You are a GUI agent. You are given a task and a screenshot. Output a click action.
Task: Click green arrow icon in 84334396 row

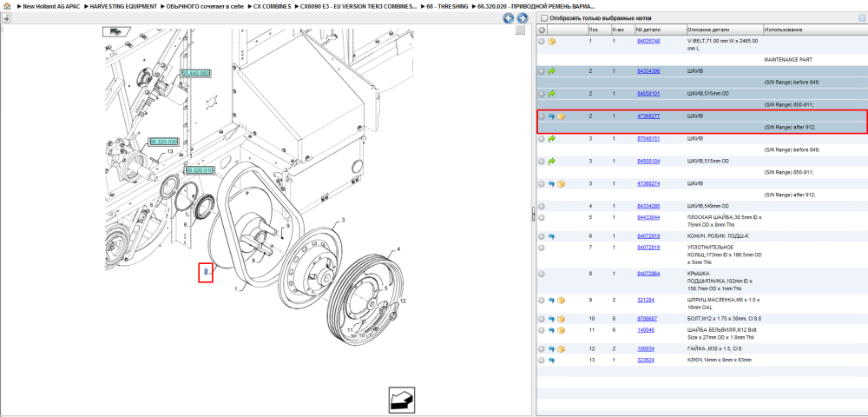552,71
